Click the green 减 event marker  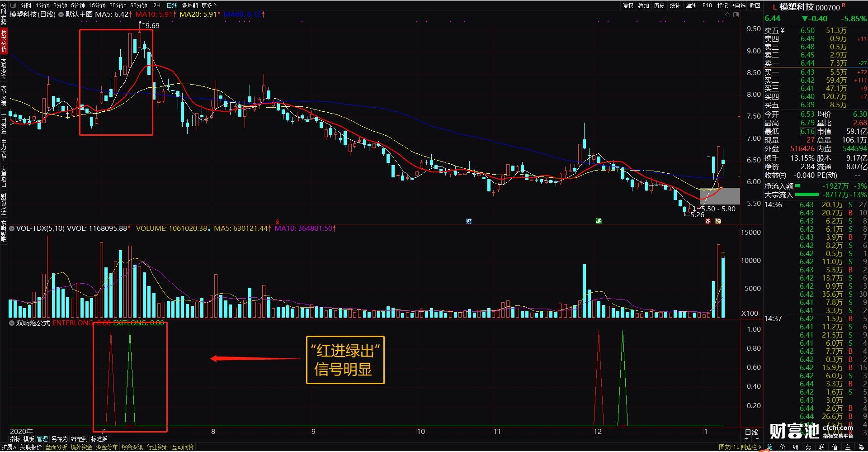pos(599,221)
